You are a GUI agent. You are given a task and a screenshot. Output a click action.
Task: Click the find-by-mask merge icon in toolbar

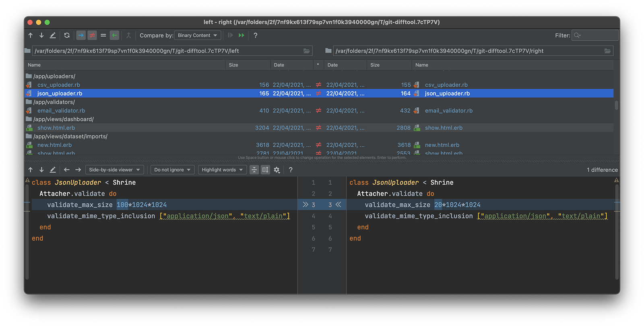coord(128,35)
